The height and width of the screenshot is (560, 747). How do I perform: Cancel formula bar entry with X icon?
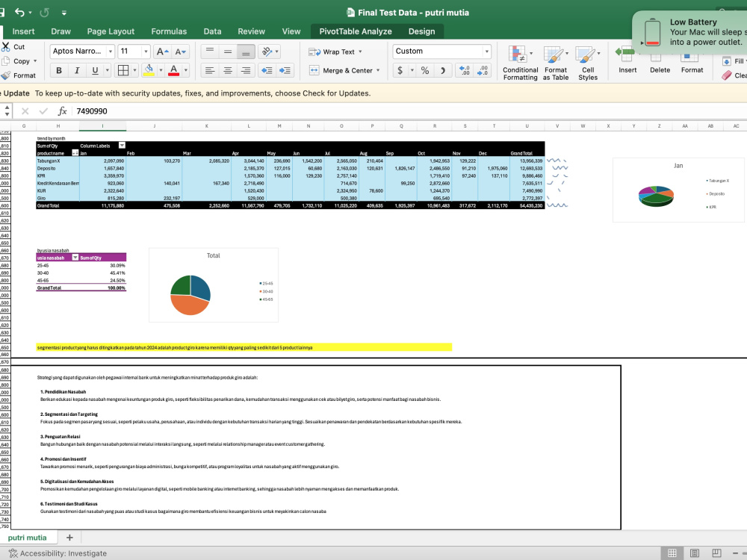coord(25,111)
